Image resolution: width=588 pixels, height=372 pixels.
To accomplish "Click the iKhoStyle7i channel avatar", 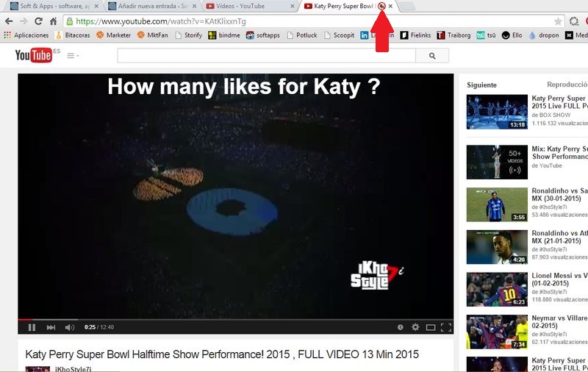I will (37, 369).
